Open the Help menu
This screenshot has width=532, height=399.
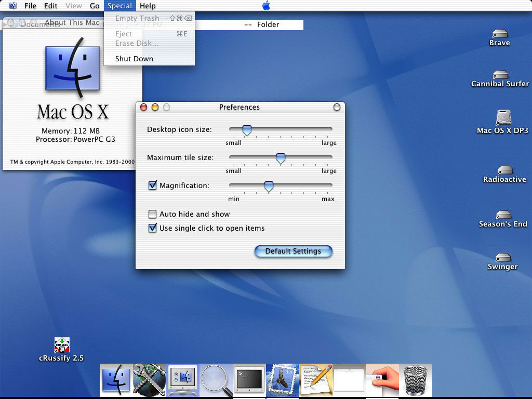[148, 6]
